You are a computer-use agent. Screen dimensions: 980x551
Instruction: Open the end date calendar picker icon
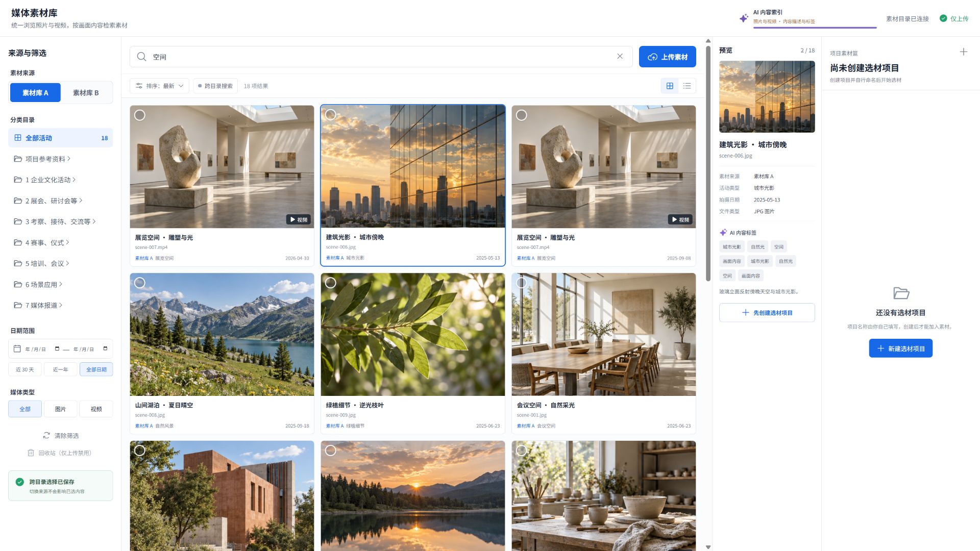[x=105, y=349]
